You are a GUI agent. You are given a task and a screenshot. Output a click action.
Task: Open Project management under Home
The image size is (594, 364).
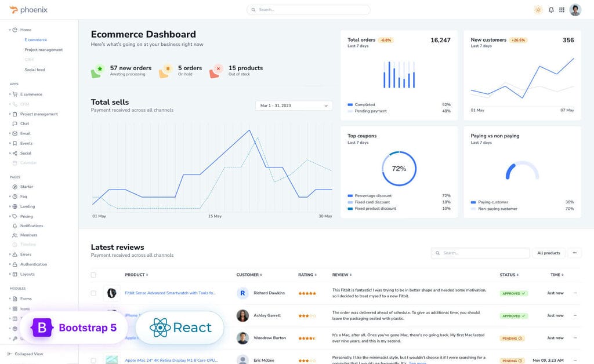(44, 50)
